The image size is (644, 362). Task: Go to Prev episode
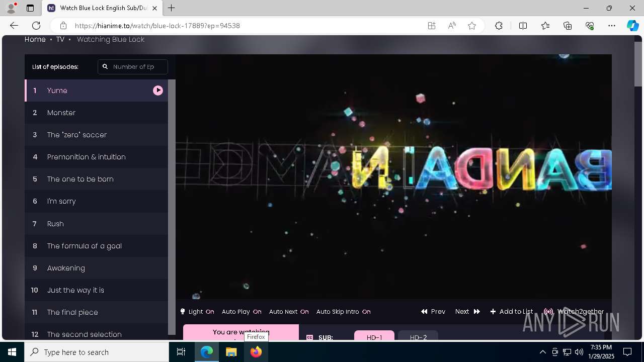tap(433, 312)
